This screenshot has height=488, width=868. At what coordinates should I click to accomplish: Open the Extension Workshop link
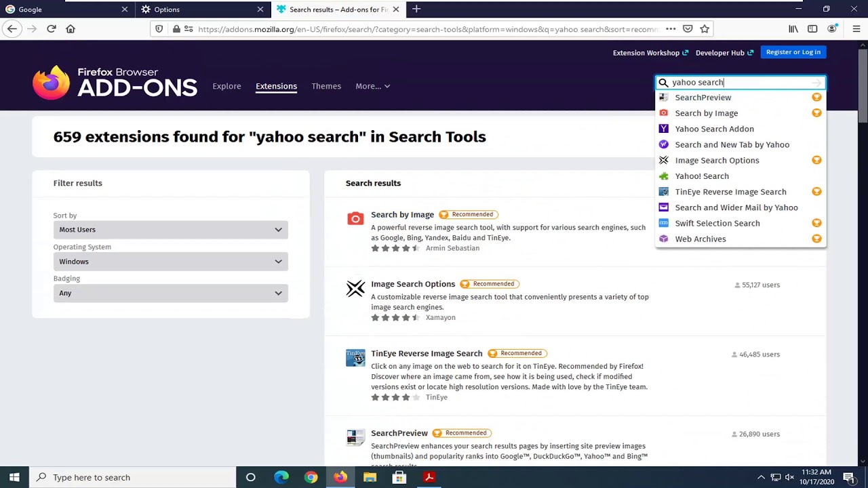point(650,53)
